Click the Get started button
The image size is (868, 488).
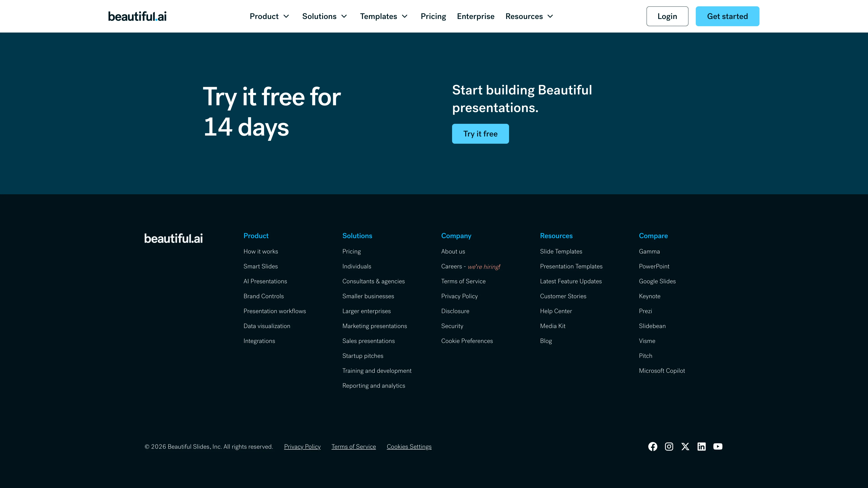point(727,16)
